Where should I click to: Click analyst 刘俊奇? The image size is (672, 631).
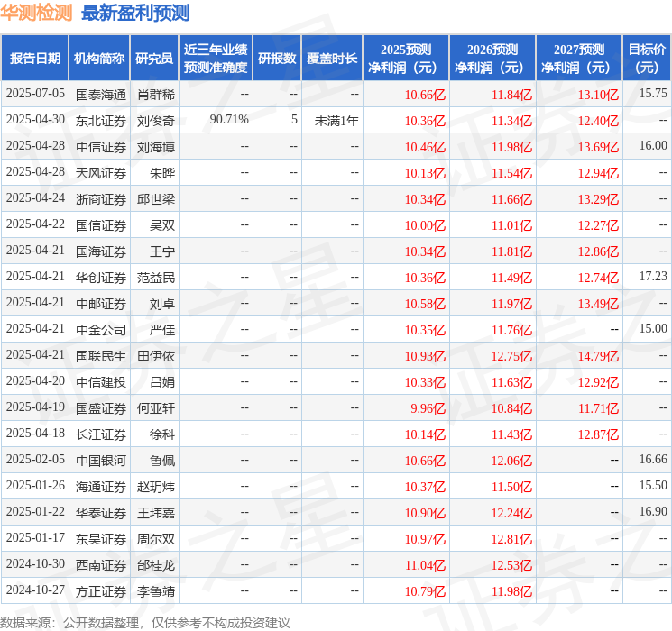tap(155, 121)
